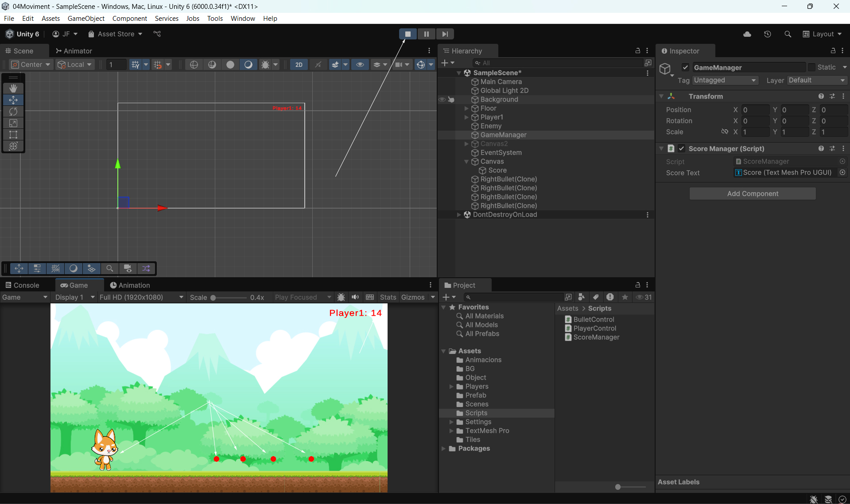Image resolution: width=850 pixels, height=504 pixels.
Task: Enable the Static checkbox in Inspector
Action: 811,67
